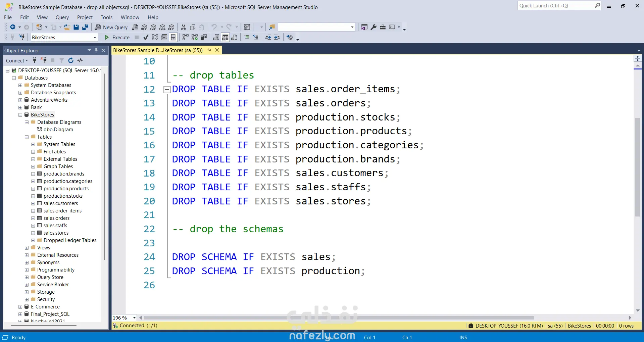644x342 pixels.
Task: Click the Query Options icon
Action: [x=164, y=37]
